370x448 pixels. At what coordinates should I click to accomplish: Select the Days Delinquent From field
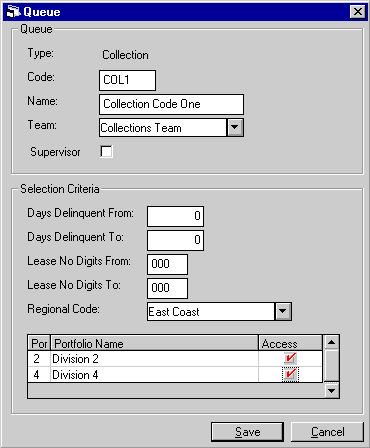click(x=175, y=216)
